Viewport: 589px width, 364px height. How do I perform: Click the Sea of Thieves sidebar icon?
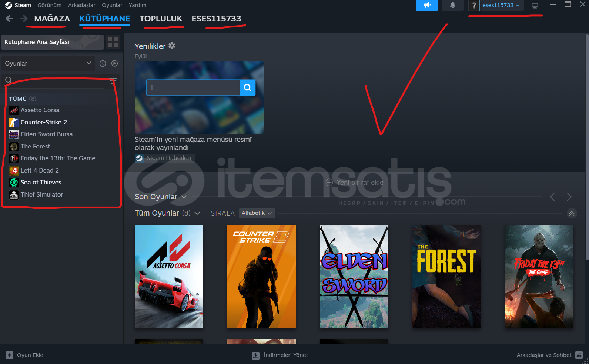(14, 183)
